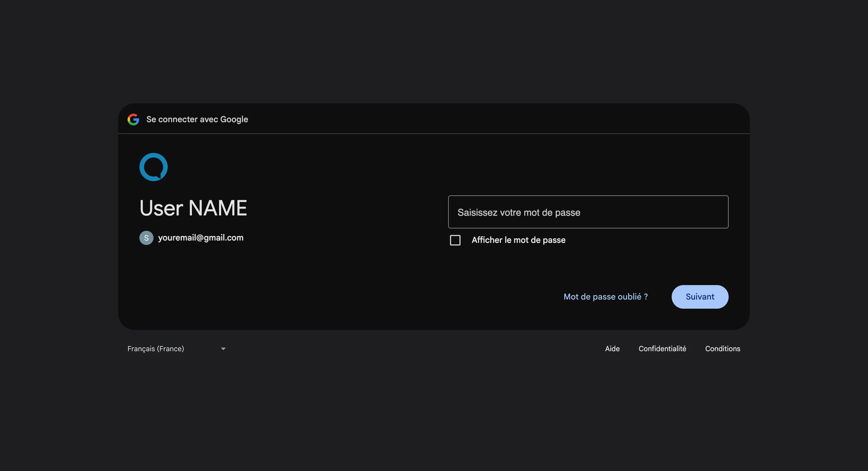The height and width of the screenshot is (471, 868).
Task: Select the youremail@gmail.com account text
Action: tap(201, 238)
